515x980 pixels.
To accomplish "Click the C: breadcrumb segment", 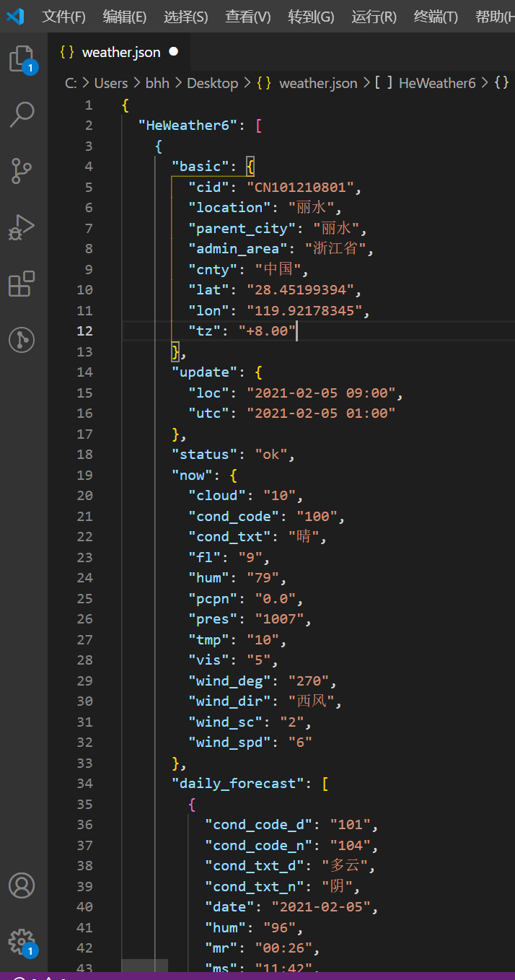I will [x=71, y=83].
